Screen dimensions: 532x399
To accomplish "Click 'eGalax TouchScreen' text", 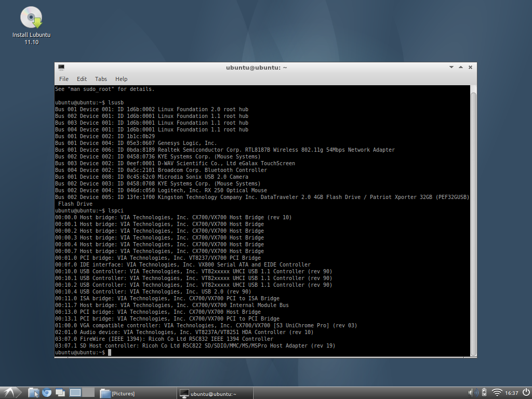I will (267, 163).
